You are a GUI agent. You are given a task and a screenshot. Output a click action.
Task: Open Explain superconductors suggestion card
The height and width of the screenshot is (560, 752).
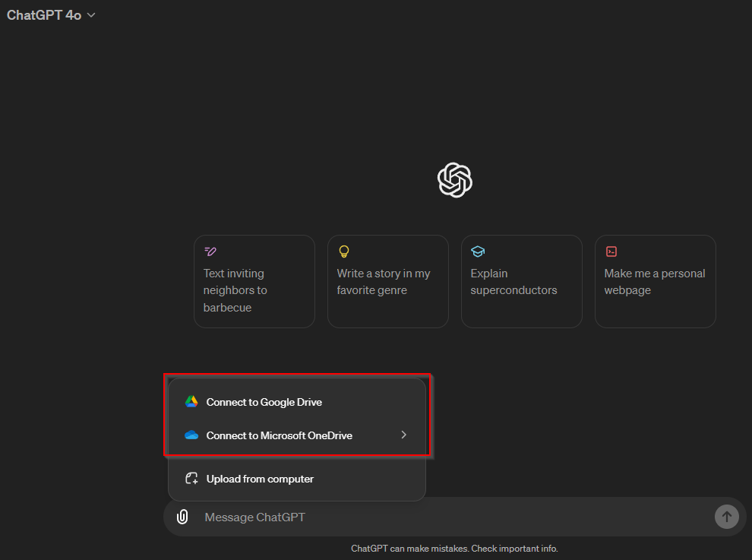tap(522, 282)
